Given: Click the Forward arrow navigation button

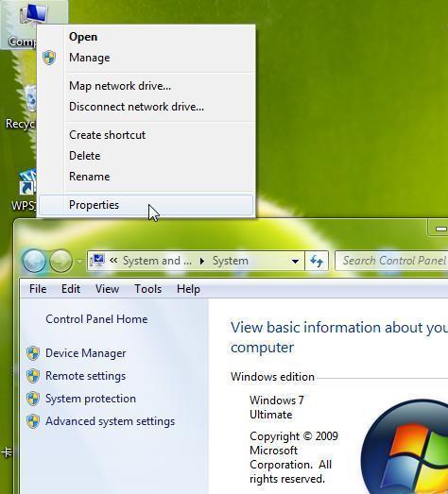Looking at the screenshot, I should (61, 261).
